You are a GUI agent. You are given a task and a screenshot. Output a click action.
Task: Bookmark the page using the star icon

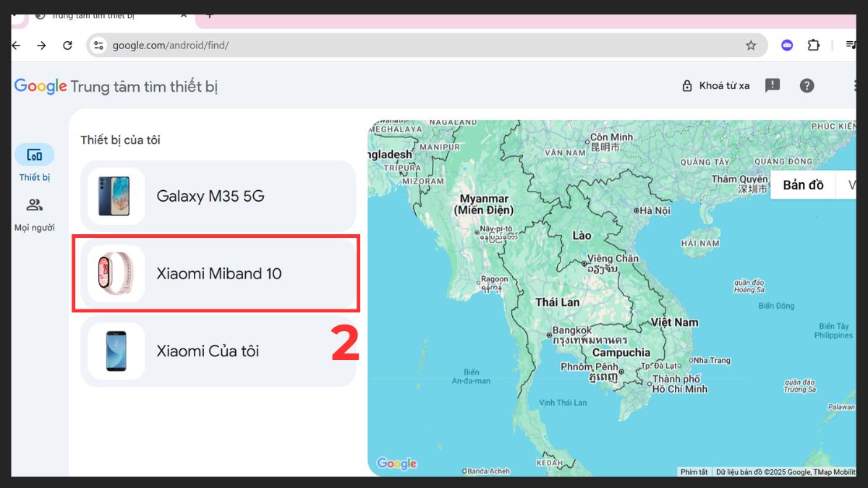751,45
